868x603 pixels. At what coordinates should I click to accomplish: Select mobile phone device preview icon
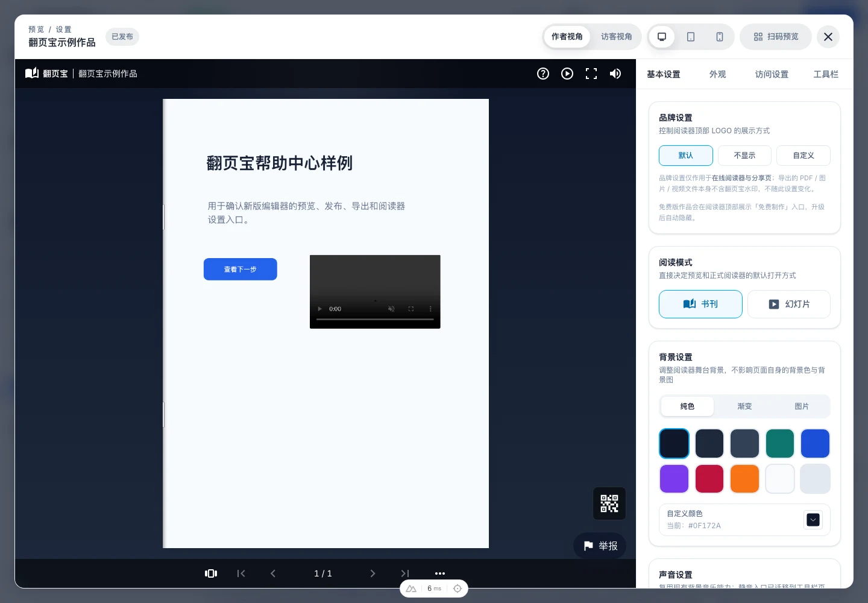pyautogui.click(x=720, y=37)
